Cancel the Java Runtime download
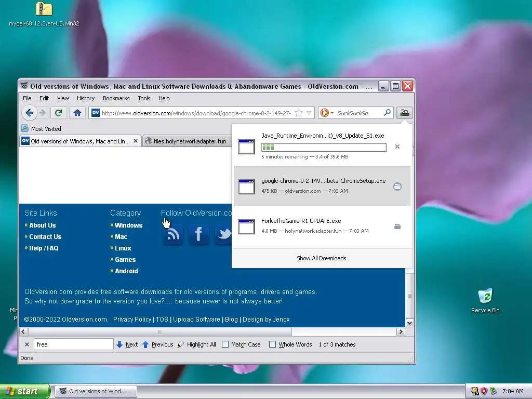 (397, 147)
